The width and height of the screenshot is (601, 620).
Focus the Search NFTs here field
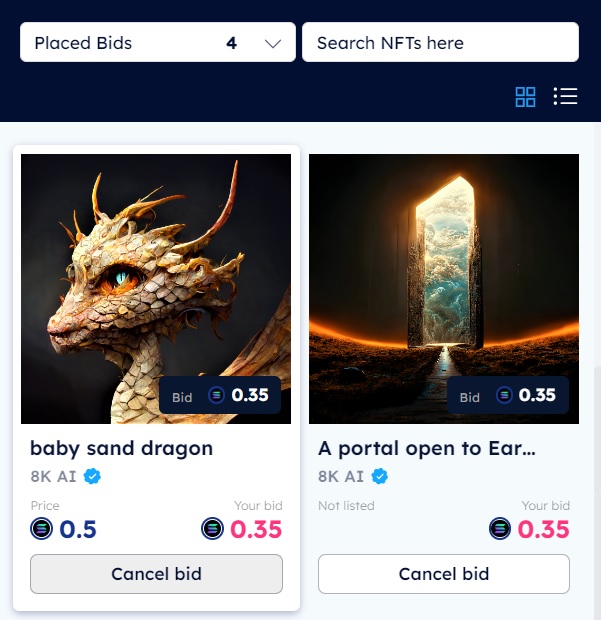(440, 42)
